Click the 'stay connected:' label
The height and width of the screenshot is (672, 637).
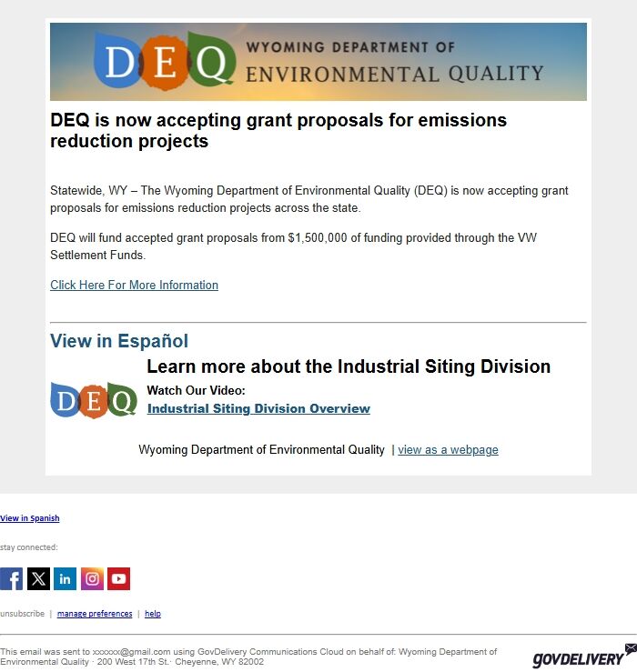pos(29,547)
